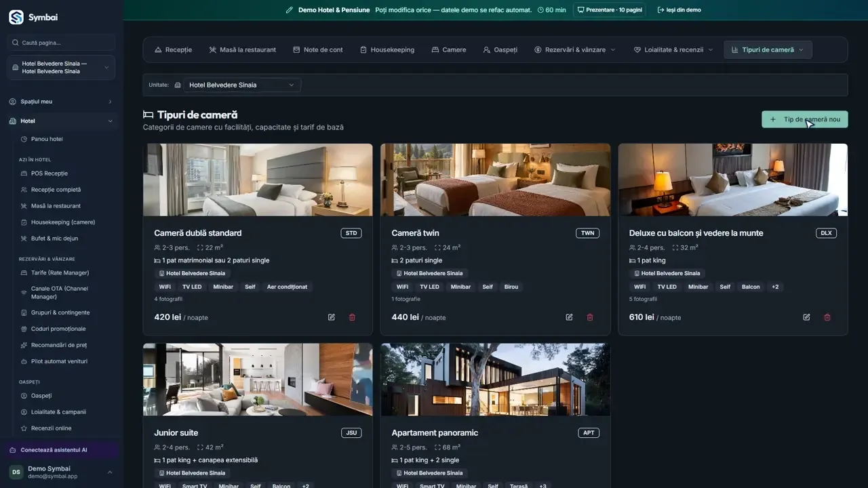Open Pilot automat venituri in sidebar
This screenshot has width=868, height=488.
tap(59, 361)
